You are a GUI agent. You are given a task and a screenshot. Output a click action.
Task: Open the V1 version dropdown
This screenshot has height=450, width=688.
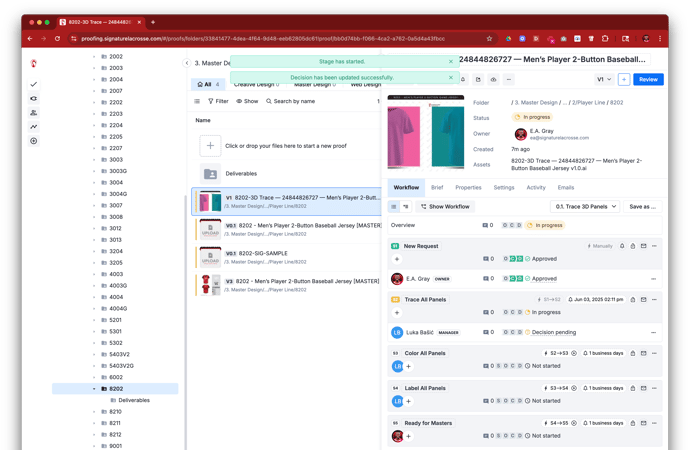coord(604,79)
